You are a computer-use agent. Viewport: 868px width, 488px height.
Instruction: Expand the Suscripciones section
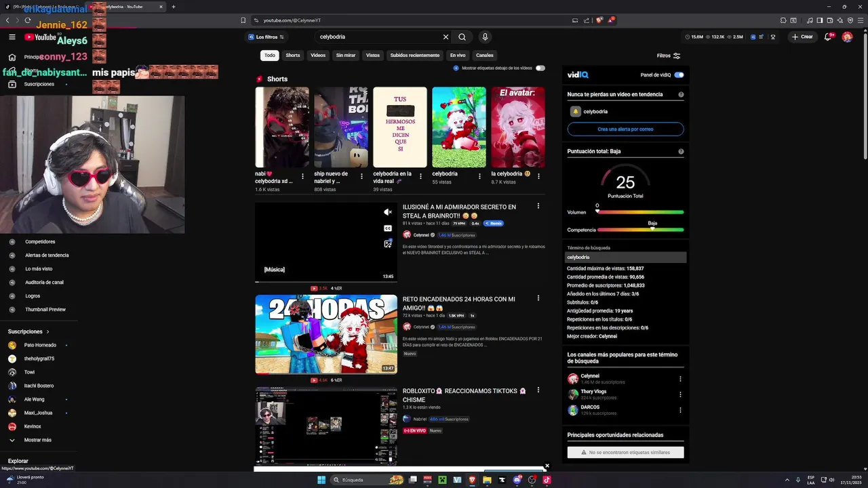pyautogui.click(x=28, y=331)
